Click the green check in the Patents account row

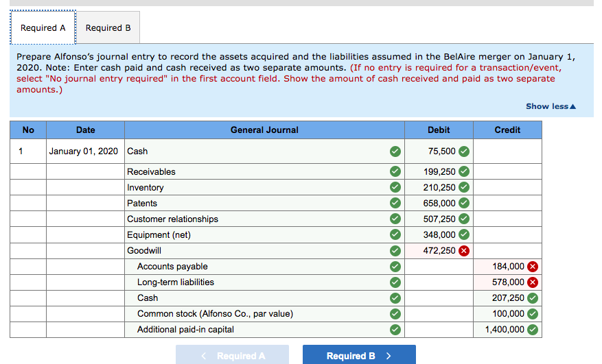(395, 204)
